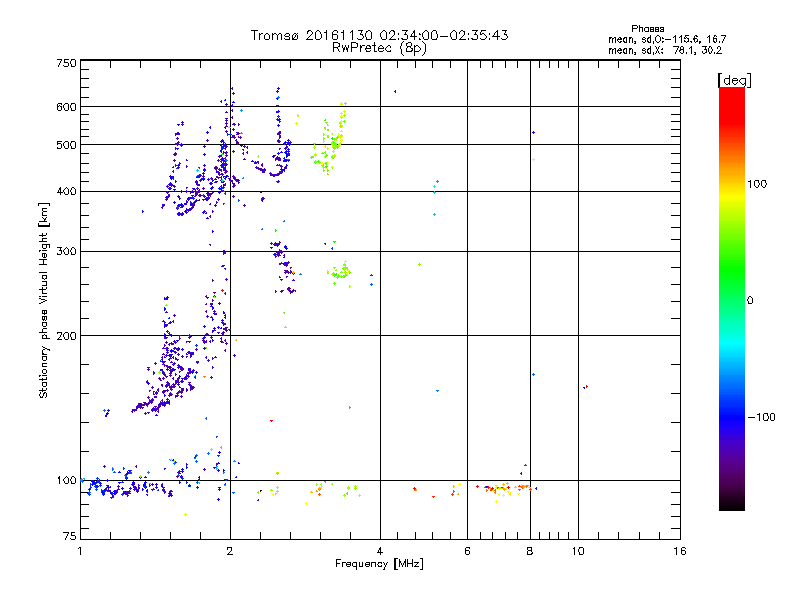The width and height of the screenshot is (800, 600).
Task: Click the -100 tick label on the colorbar
Action: coord(763,416)
